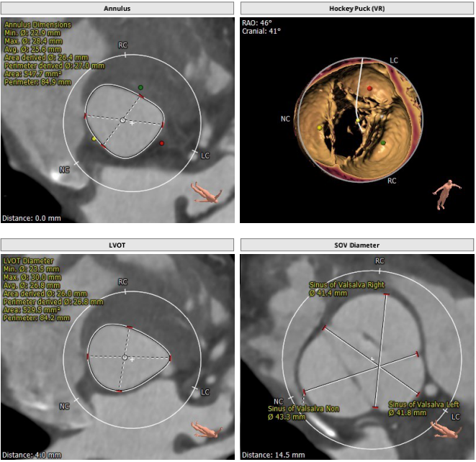Screen dimensions: 476x462
Task: Click the Distance: 14.5 mm readout
Action: click(x=273, y=455)
